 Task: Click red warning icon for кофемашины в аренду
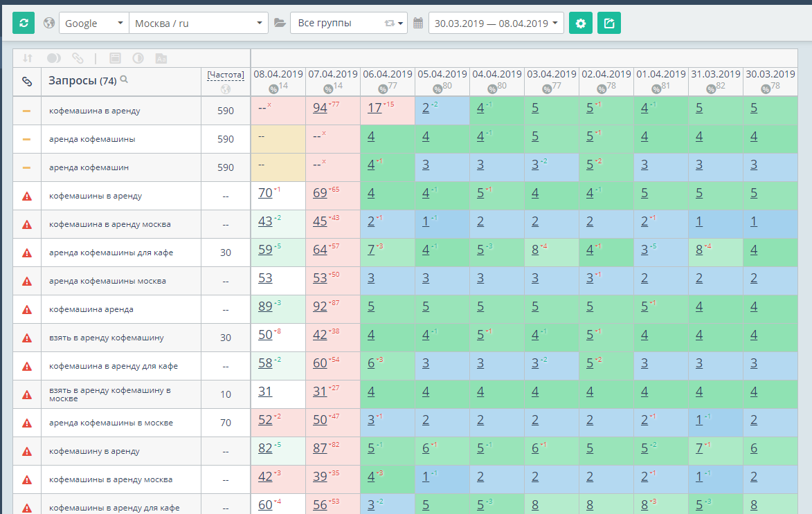click(x=27, y=196)
